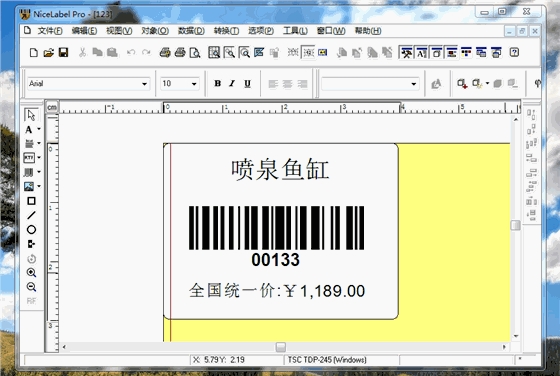Click the horizontal scrollbar thumb
This screenshot has width=560, height=376.
click(281, 347)
